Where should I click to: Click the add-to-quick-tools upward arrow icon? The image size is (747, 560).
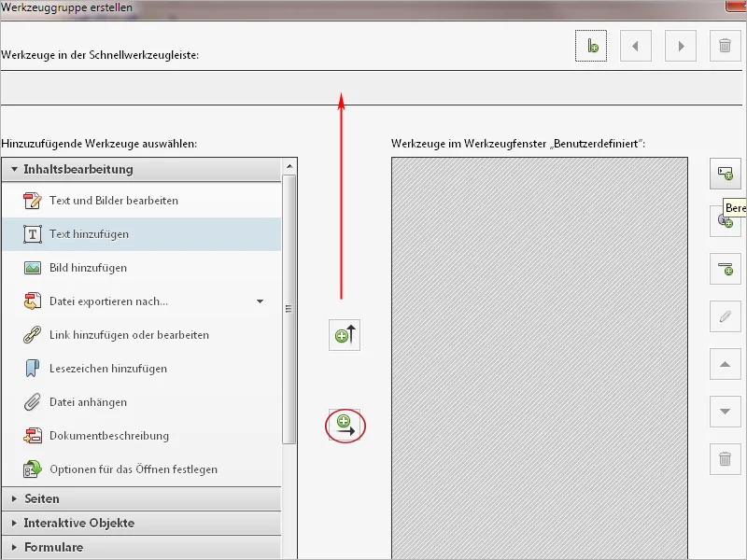click(343, 336)
